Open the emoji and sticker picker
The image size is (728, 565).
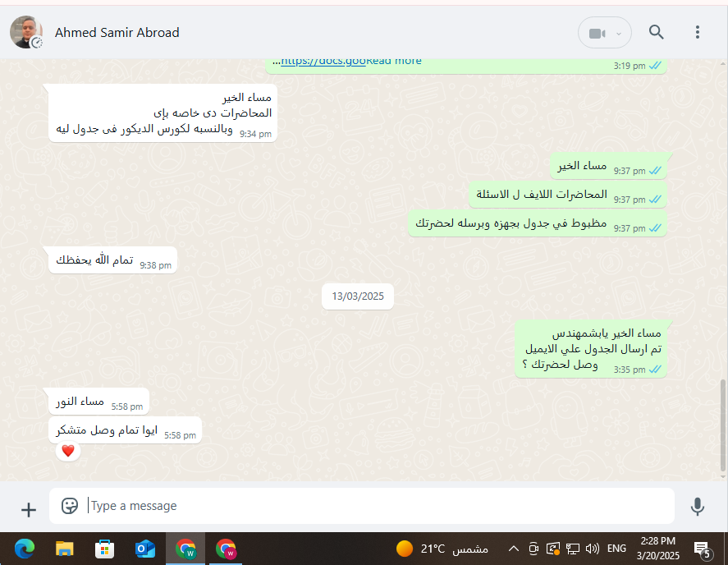[x=70, y=506]
